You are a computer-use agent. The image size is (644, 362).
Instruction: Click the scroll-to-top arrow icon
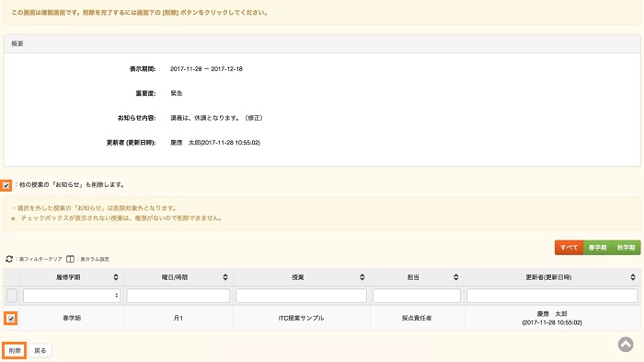[626, 344]
